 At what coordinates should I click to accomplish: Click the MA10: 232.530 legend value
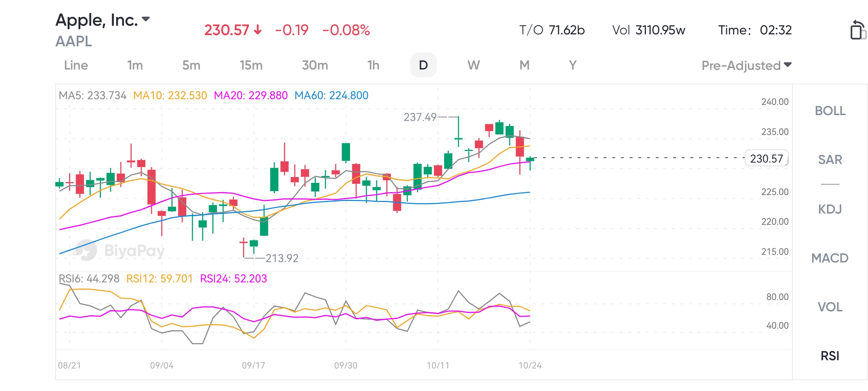(x=170, y=96)
